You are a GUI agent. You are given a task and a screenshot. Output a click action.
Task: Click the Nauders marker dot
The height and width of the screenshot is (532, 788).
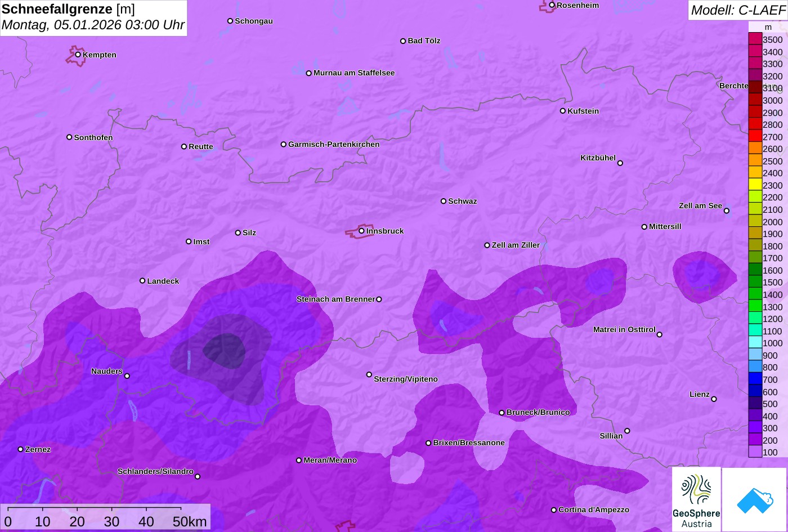(127, 376)
